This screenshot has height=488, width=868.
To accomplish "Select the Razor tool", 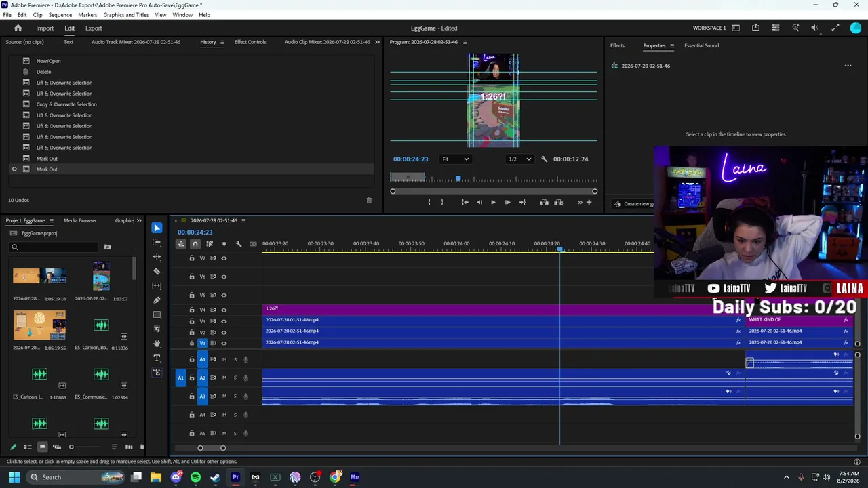I will (157, 271).
